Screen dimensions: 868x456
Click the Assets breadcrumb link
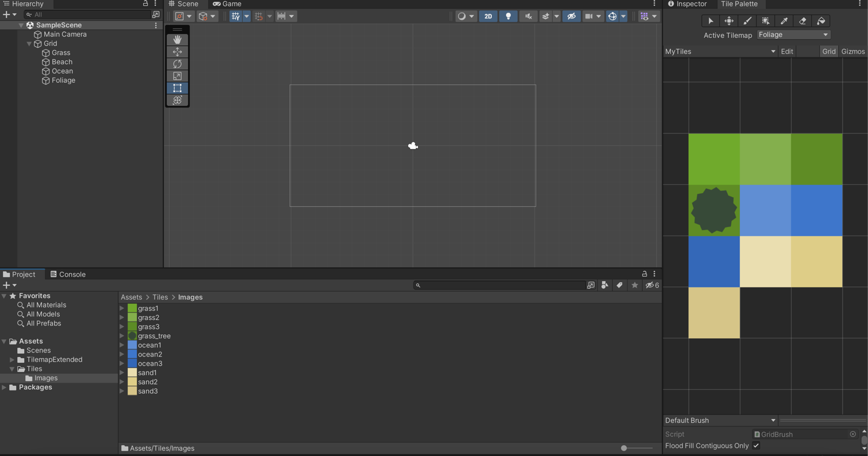[x=131, y=297]
